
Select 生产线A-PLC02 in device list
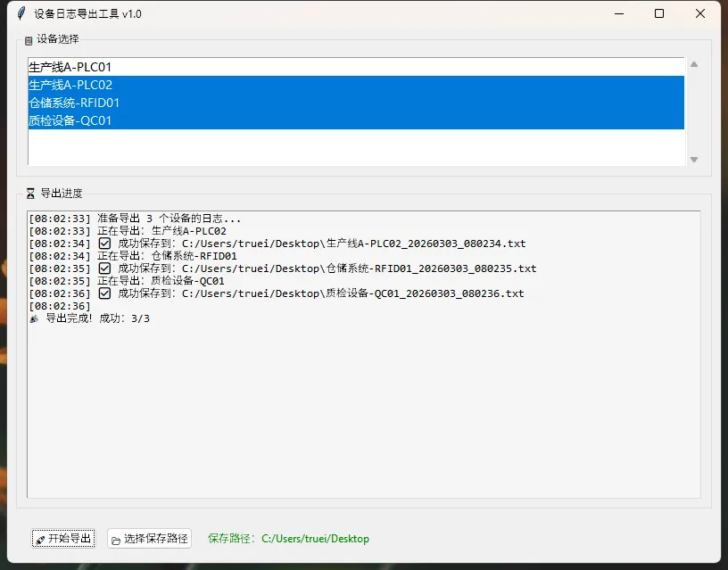pos(356,85)
